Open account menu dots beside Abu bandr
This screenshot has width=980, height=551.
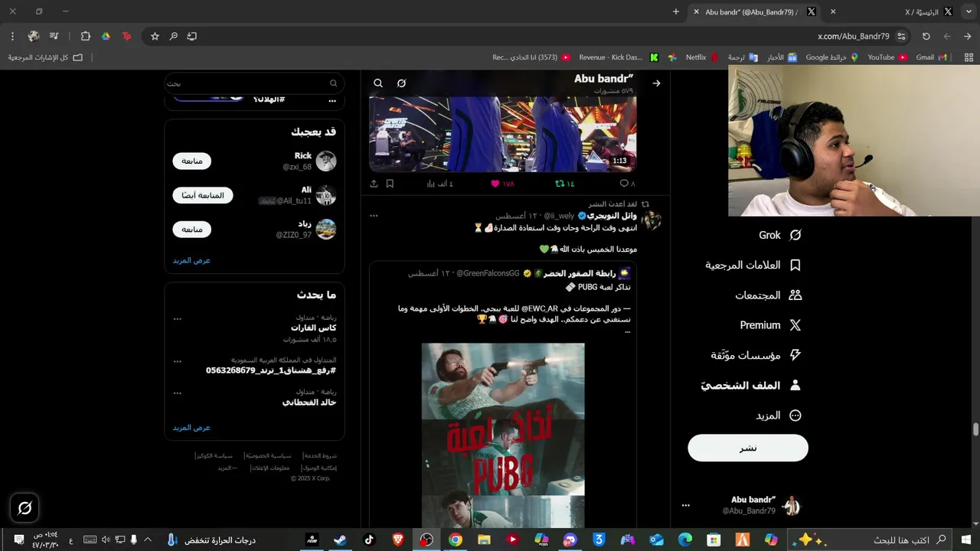(x=686, y=505)
